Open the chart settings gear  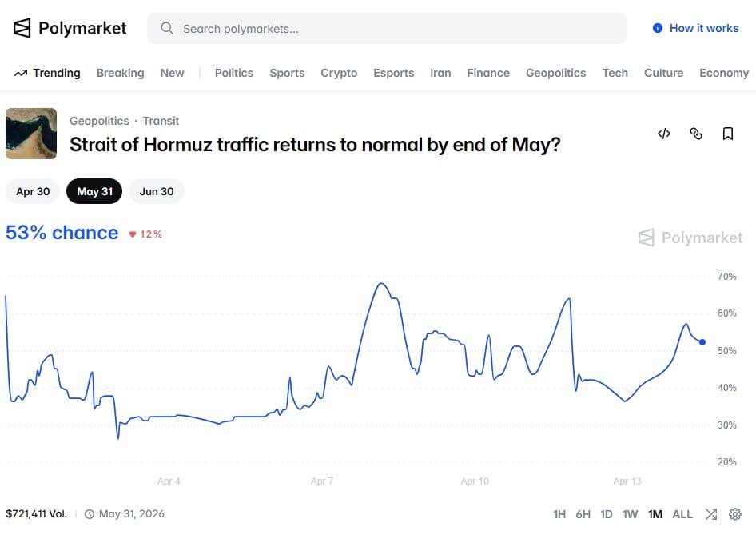tap(735, 514)
